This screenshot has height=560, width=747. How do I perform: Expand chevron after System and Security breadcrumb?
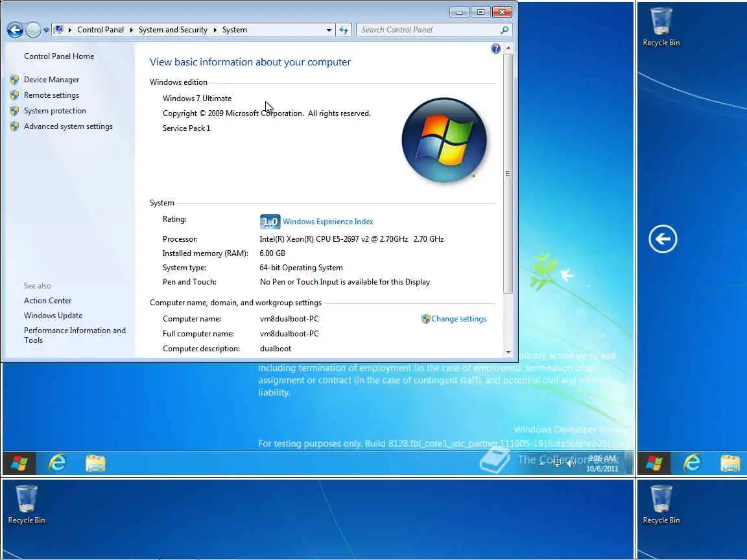pos(215,30)
